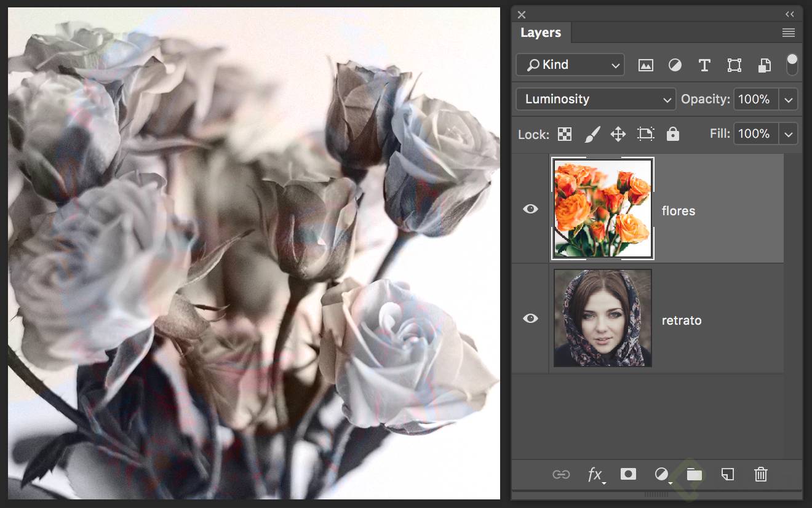
Task: Create a new group folder
Action: pyautogui.click(x=695, y=474)
